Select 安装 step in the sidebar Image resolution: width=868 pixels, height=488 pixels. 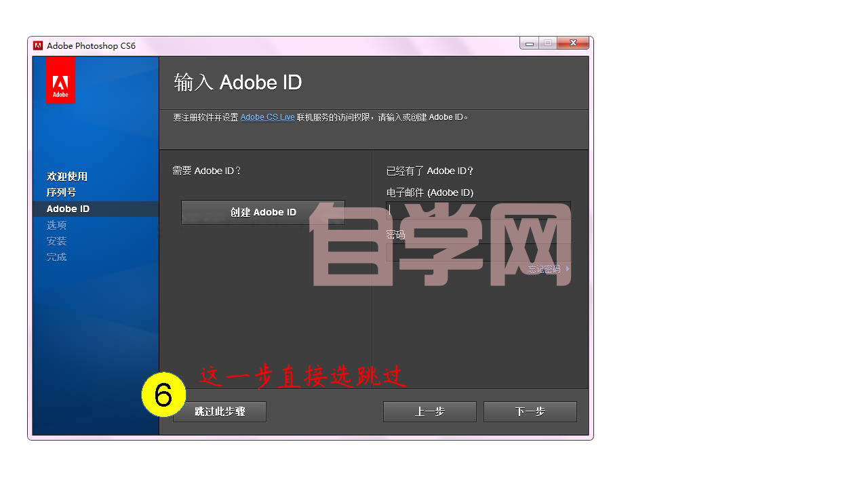pos(56,241)
